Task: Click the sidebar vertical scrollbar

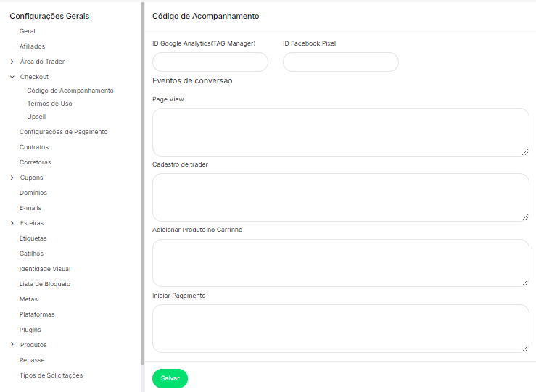Action: pyautogui.click(x=143, y=181)
